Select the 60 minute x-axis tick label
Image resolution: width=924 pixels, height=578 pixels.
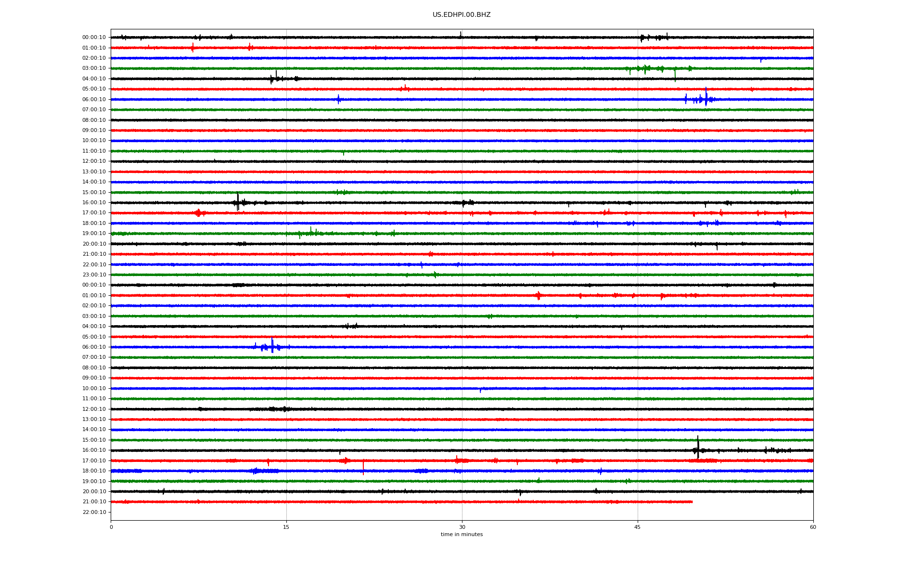click(812, 527)
